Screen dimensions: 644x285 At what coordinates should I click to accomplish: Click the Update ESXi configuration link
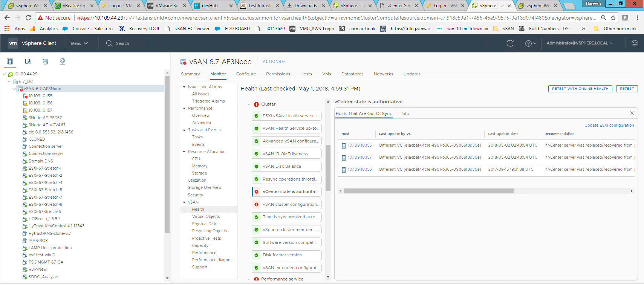(x=609, y=125)
